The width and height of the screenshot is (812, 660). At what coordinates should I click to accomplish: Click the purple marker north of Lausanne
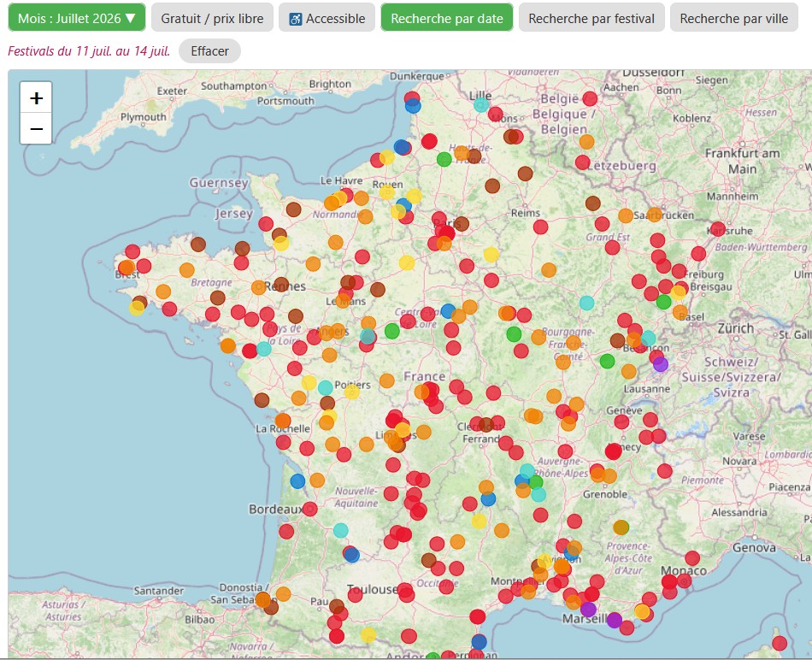660,364
